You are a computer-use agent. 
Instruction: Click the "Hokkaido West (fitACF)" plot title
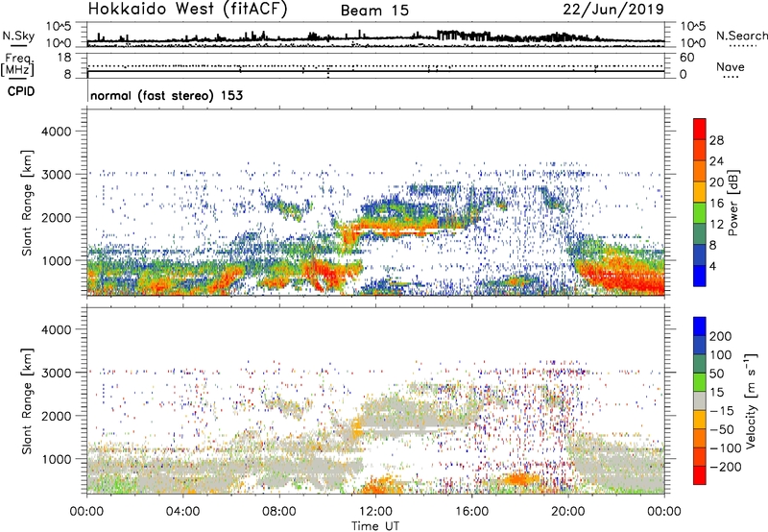(x=187, y=9)
